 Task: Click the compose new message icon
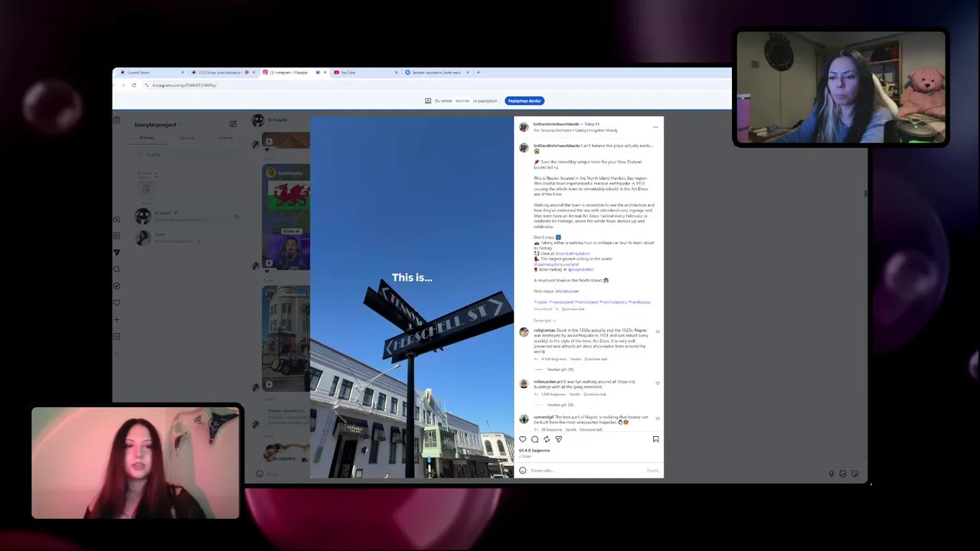[x=233, y=124]
